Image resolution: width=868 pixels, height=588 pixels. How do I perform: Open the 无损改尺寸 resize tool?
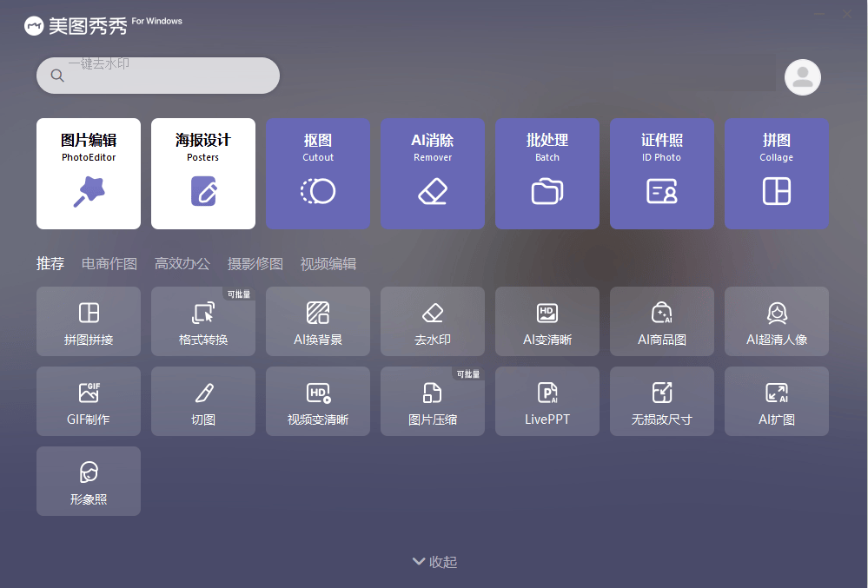(661, 401)
